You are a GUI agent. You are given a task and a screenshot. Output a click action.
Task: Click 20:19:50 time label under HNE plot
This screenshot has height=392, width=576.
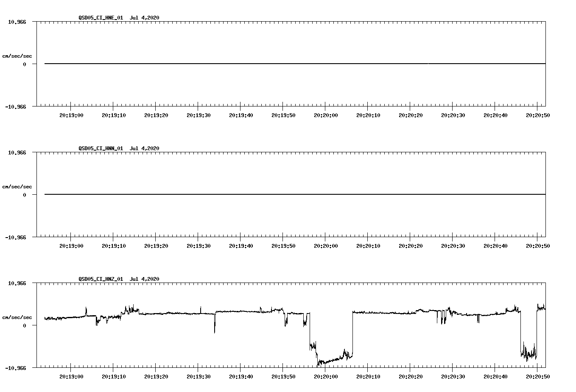[283, 115]
